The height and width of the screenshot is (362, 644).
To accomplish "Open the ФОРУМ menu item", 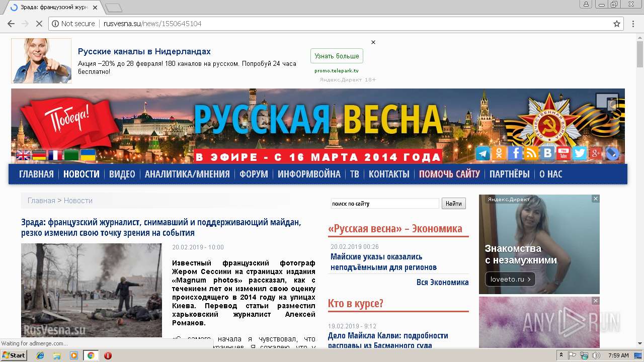I will click(254, 174).
